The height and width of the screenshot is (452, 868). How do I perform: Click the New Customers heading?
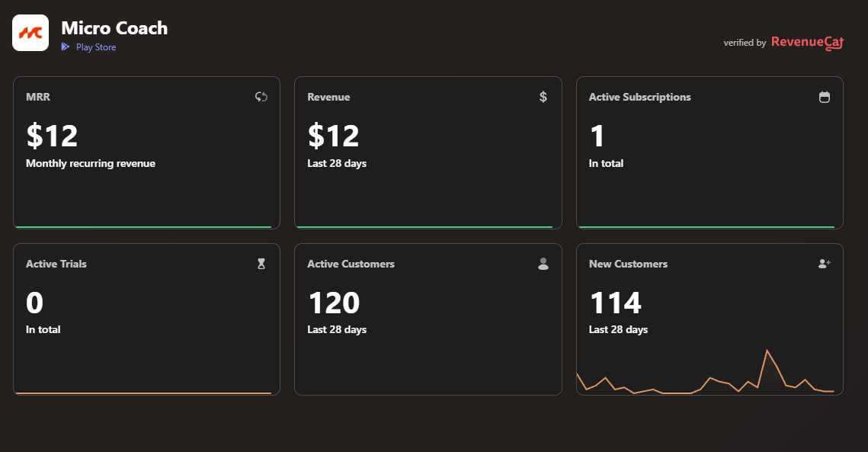point(628,264)
